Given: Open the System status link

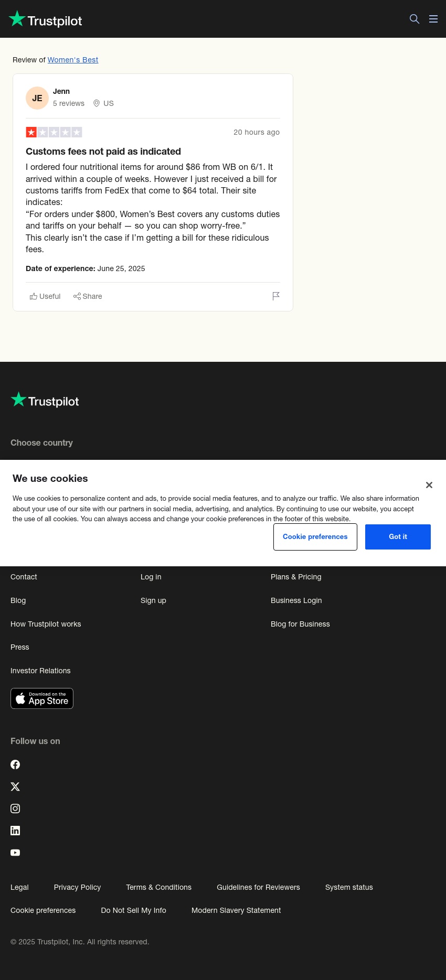Looking at the screenshot, I should tap(349, 887).
